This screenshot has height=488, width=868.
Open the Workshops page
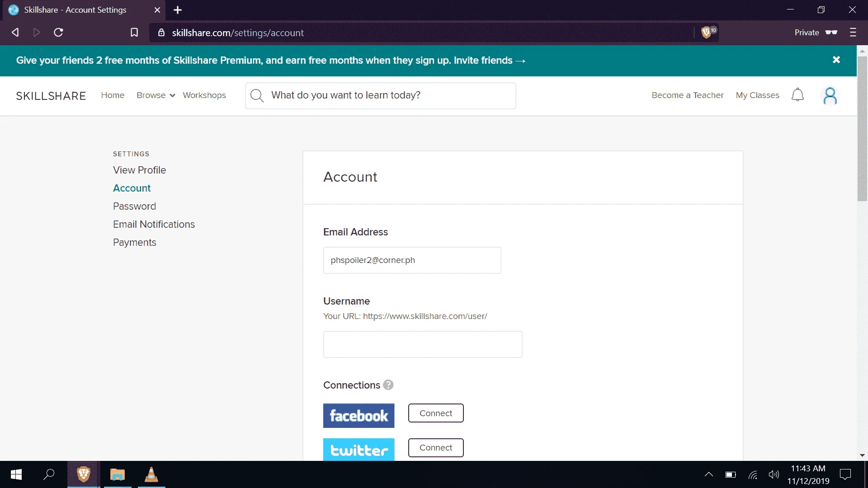coord(204,95)
